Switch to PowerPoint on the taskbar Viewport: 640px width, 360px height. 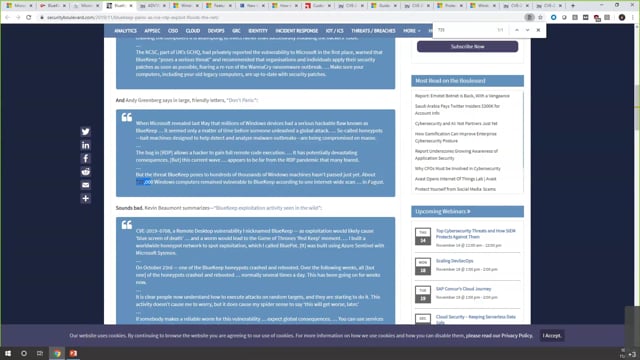(73, 353)
